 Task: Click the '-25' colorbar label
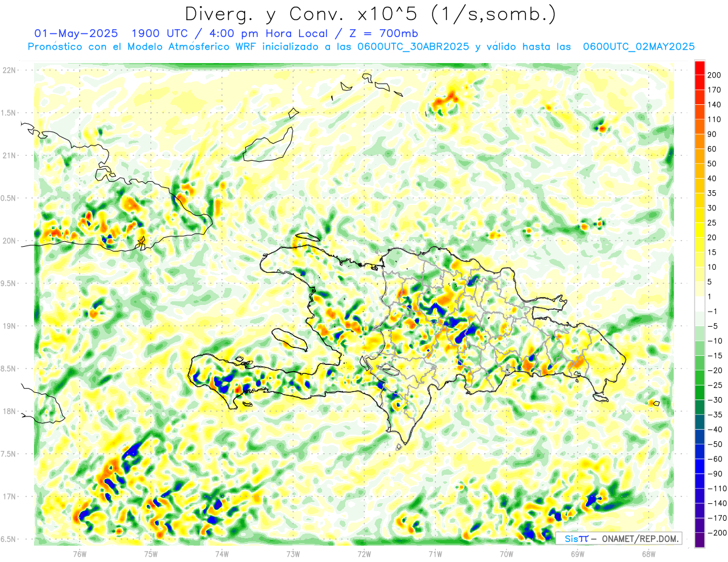pyautogui.click(x=715, y=385)
